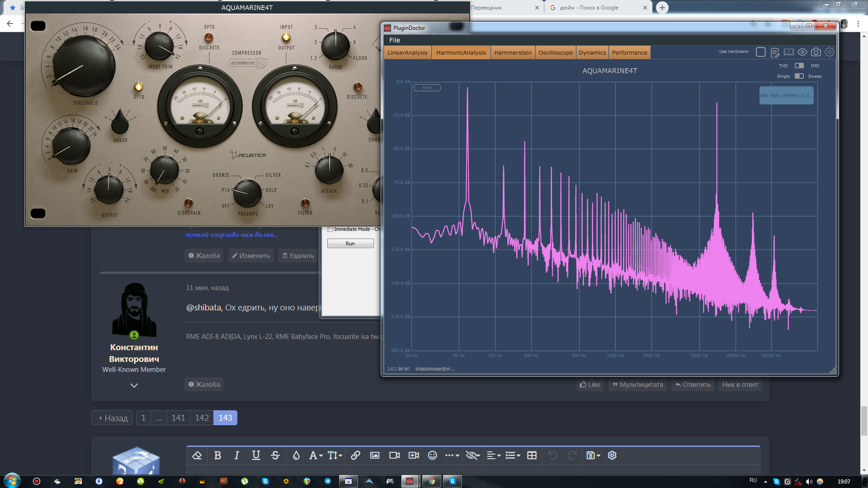Click the eraser remove formatting icon
This screenshot has width=868, height=488.
pos(197,455)
